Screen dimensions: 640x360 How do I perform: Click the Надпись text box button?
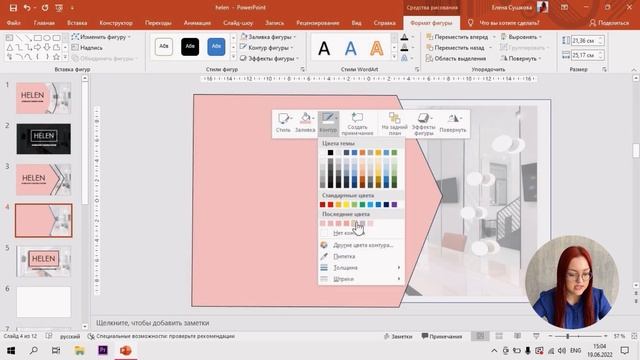tap(87, 48)
